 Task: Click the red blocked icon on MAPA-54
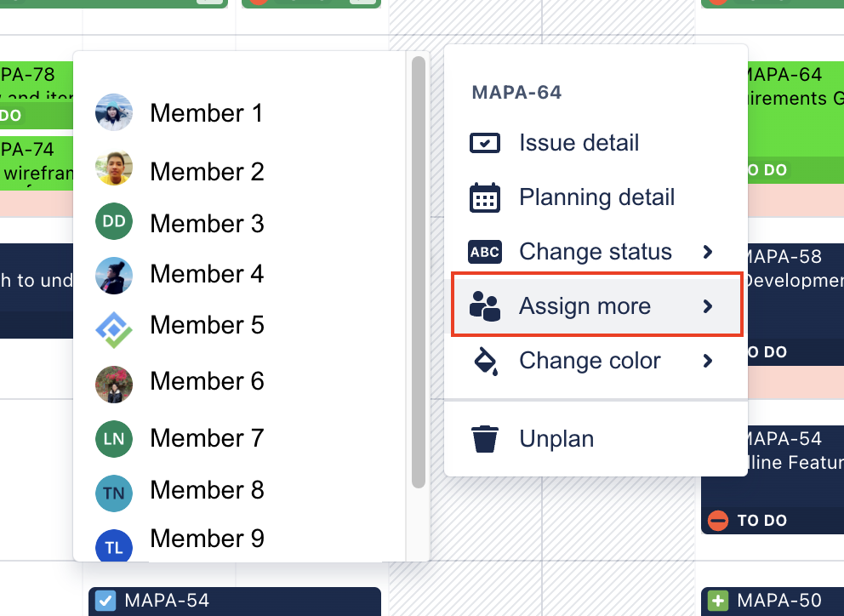click(x=717, y=521)
